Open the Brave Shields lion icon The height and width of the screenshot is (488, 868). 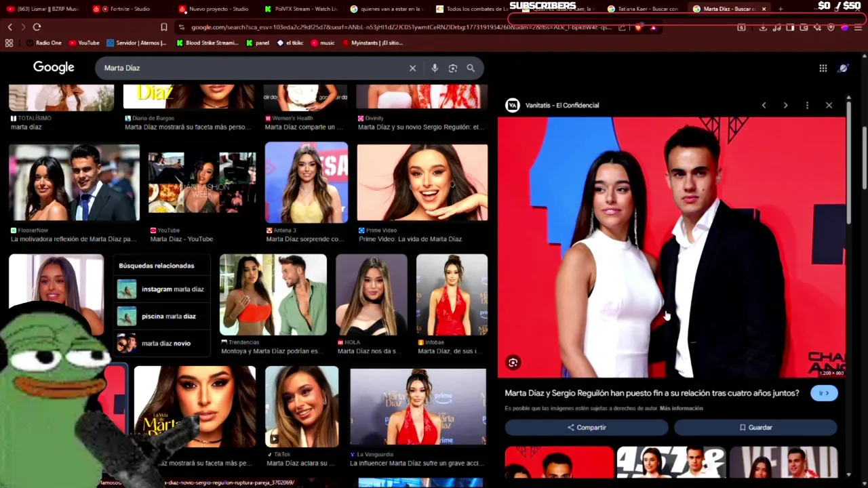638,28
